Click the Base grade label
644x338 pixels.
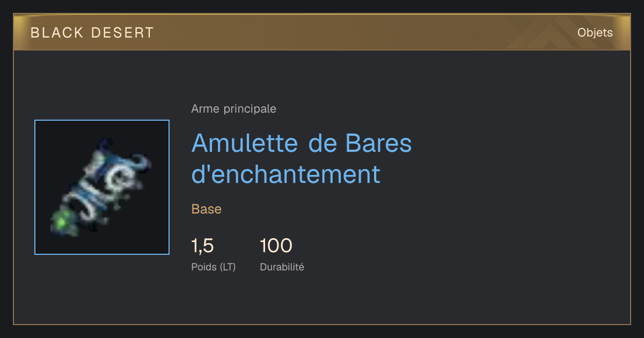(x=206, y=209)
